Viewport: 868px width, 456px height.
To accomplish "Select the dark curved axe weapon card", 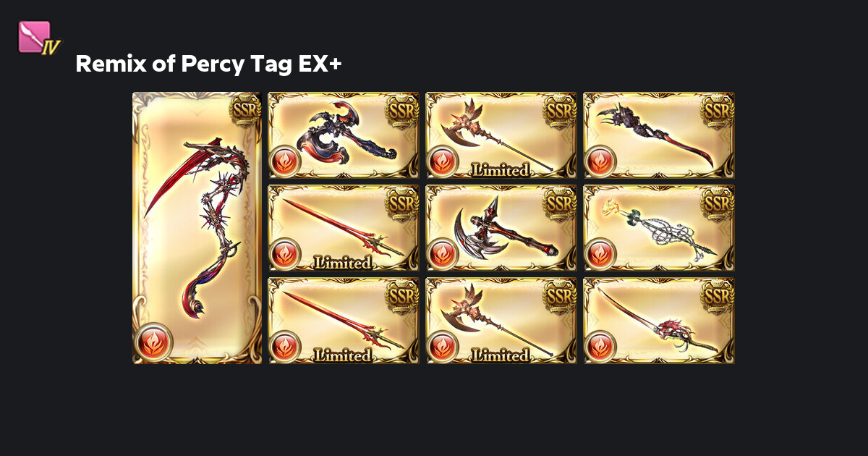I will (x=344, y=135).
